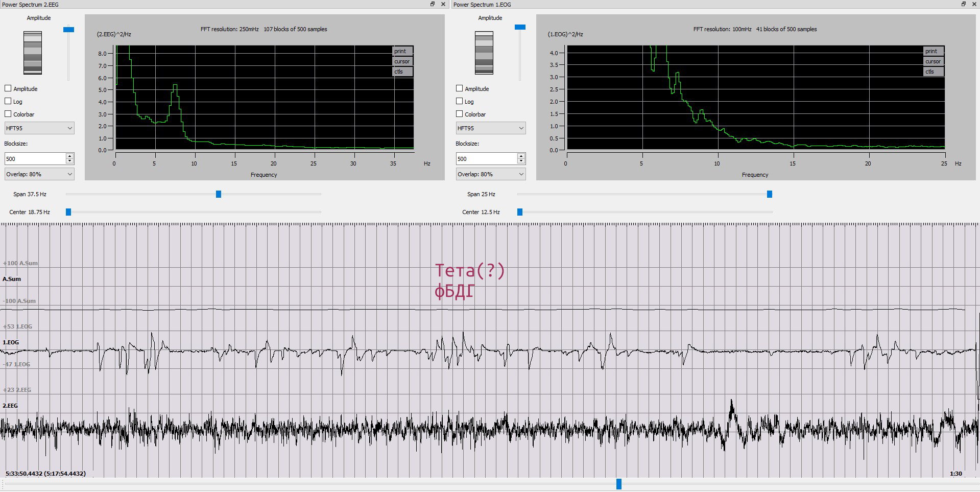Screen dimensions: 980x492
Task: Click the Span 37.5 Hz slider handle
Action: 219,194
